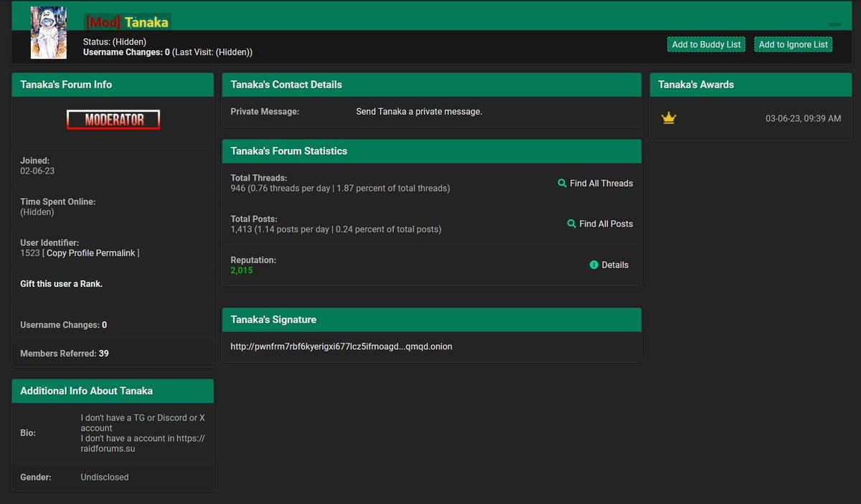
Task: Click the Status: (Hidden) text
Action: click(x=115, y=42)
